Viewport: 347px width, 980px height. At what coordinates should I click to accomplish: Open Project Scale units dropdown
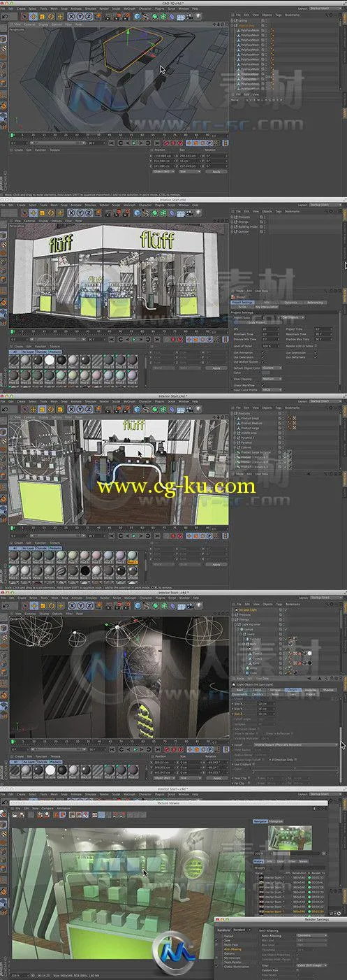[293, 317]
